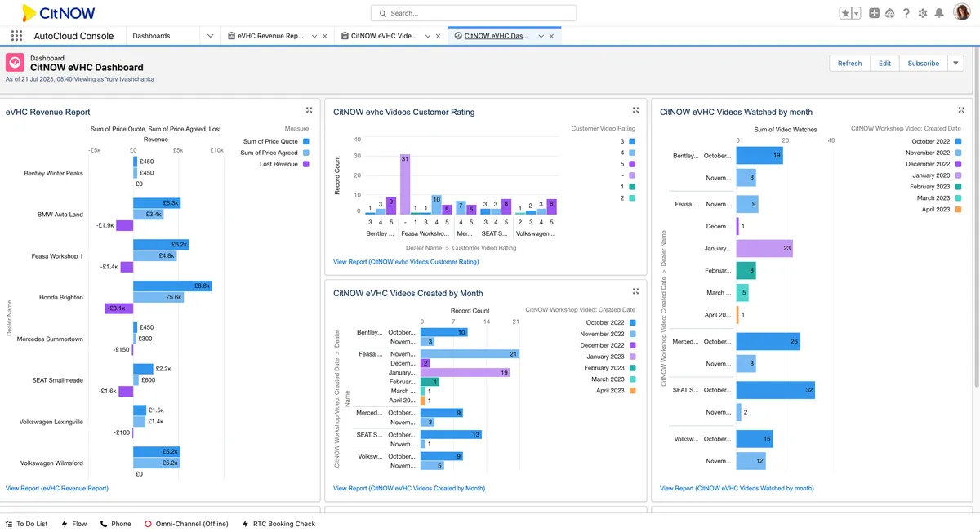The width and height of the screenshot is (980, 532).
Task: Open the help question mark icon
Action: pyautogui.click(x=906, y=13)
